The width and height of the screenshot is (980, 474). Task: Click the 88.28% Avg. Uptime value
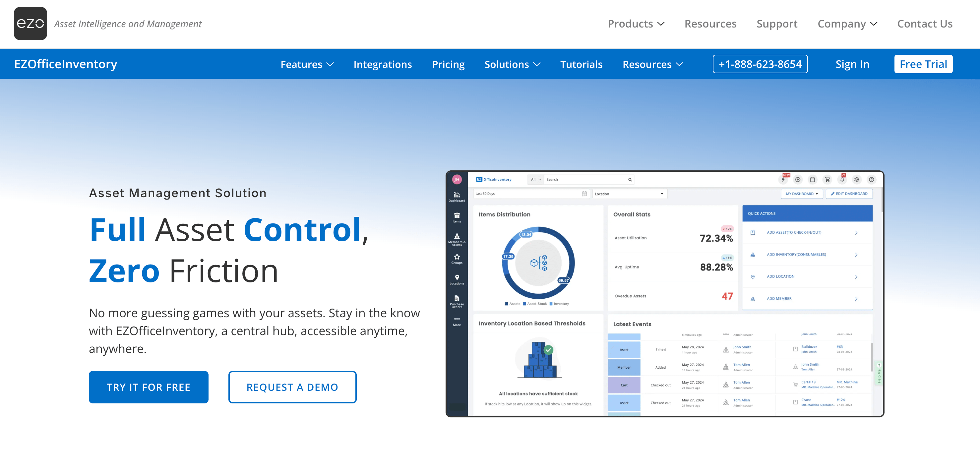click(716, 267)
